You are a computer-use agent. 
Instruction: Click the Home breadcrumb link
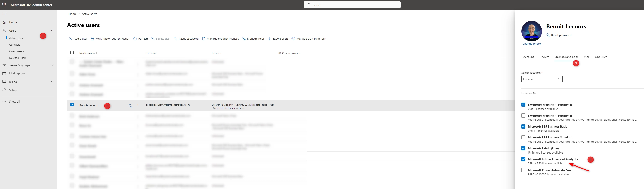point(72,14)
